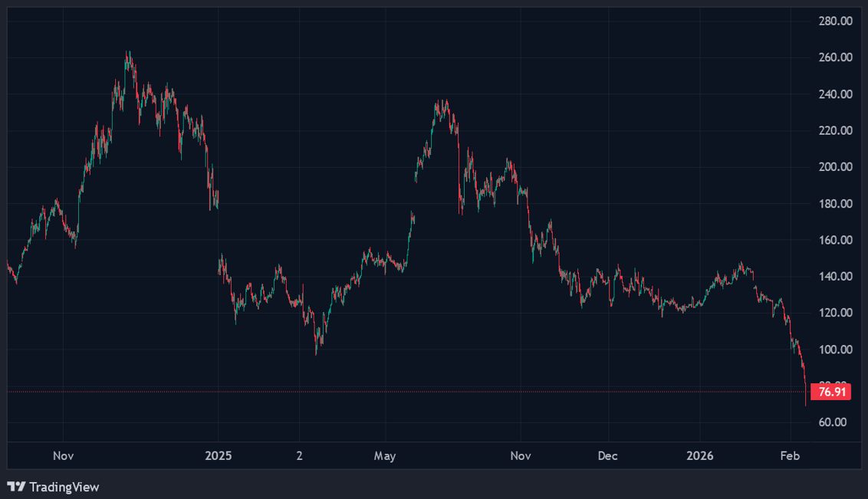Select the 280.00 price scale value

tap(836, 21)
